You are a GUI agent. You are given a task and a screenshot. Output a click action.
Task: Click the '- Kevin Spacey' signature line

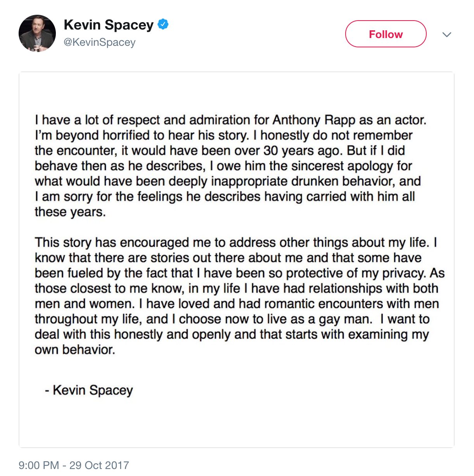pyautogui.click(x=89, y=390)
